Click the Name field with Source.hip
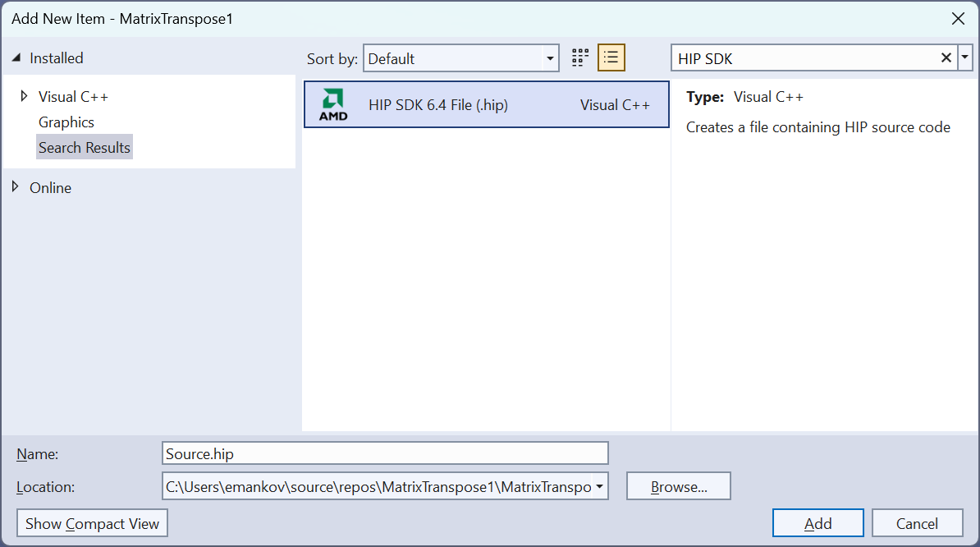This screenshot has height=547, width=980. pyautogui.click(x=385, y=453)
